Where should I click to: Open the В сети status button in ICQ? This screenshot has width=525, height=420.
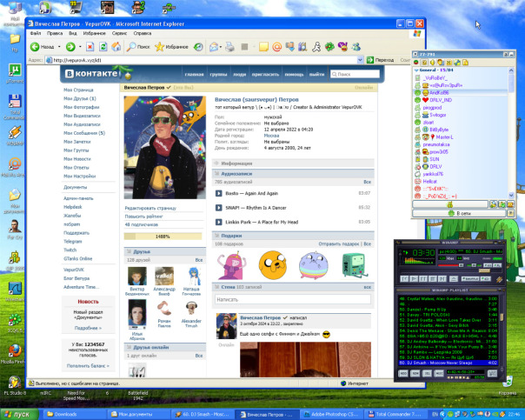click(459, 213)
